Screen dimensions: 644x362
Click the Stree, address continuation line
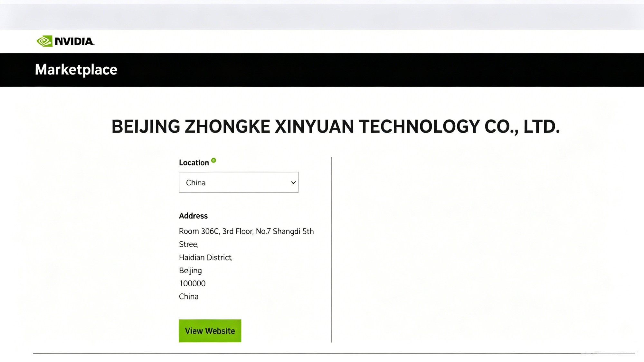189,244
